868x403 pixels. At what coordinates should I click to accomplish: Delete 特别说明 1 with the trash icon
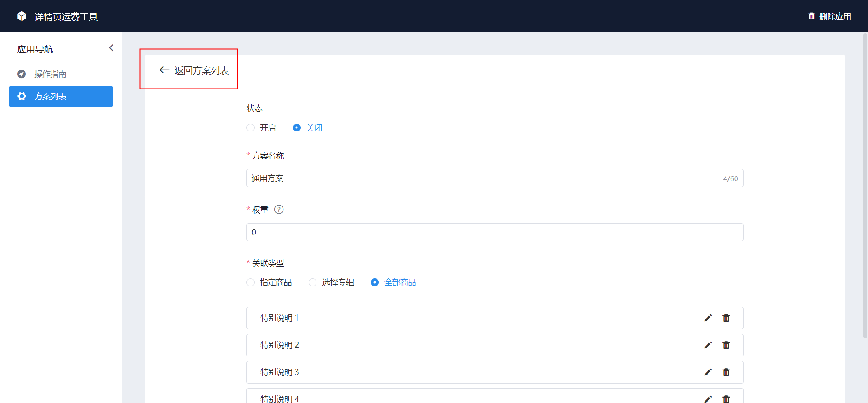[726, 318]
